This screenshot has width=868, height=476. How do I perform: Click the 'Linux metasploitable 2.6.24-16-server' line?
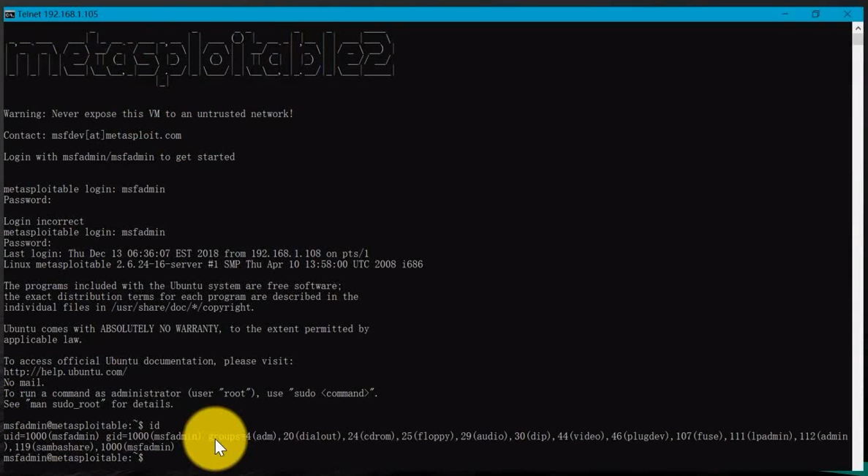[x=213, y=265]
